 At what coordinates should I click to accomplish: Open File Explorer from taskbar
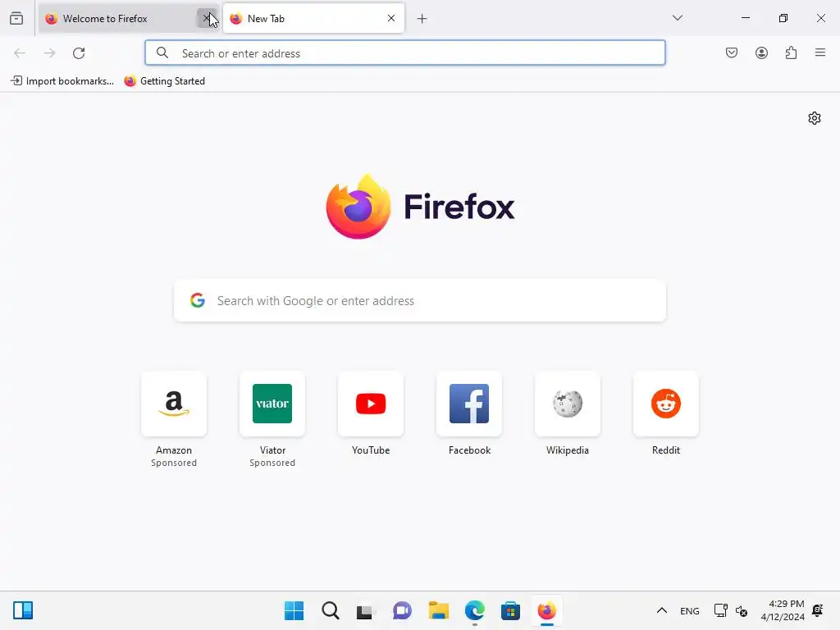[x=439, y=610]
